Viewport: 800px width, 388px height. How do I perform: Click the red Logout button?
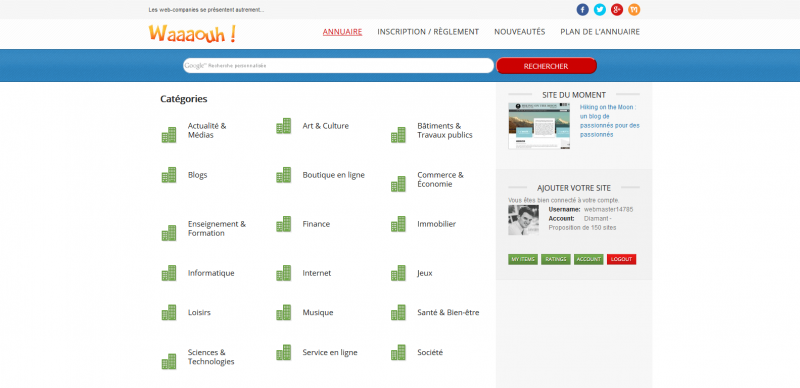pyautogui.click(x=621, y=259)
